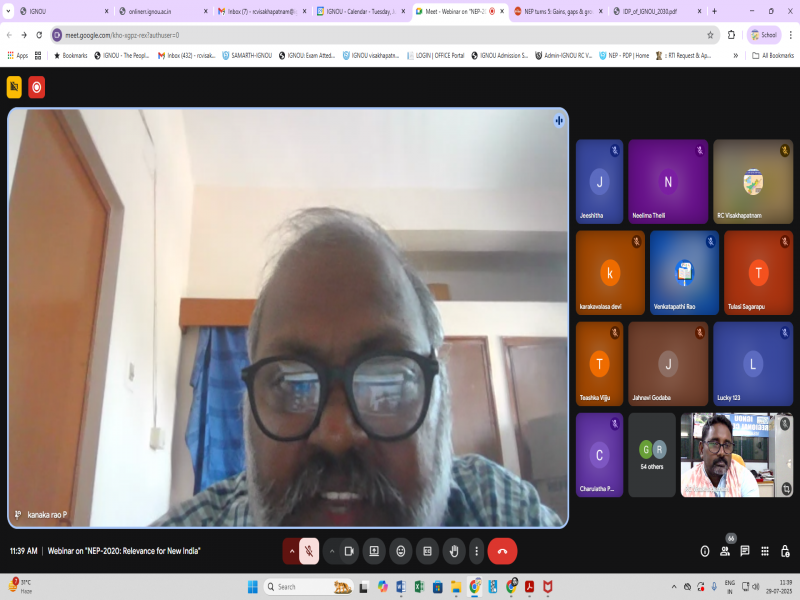Switch to the Gmail Inbox (7) tab

coord(261,11)
